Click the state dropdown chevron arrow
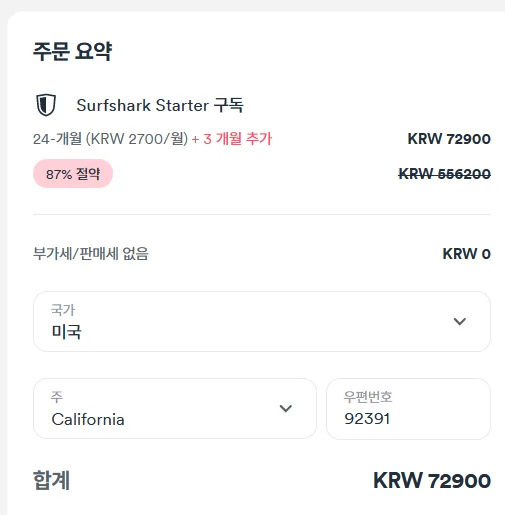Screen dimensions: 505x515 (286, 408)
